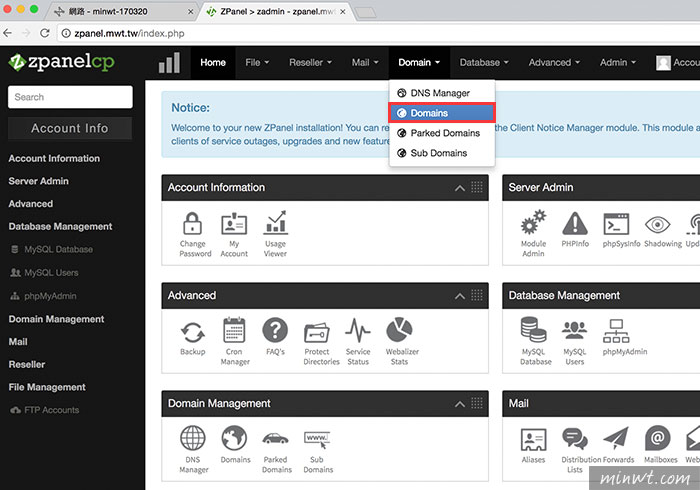Viewport: 700px width, 490px height.
Task: Select DNS Manager from Domain menu
Action: tap(442, 93)
